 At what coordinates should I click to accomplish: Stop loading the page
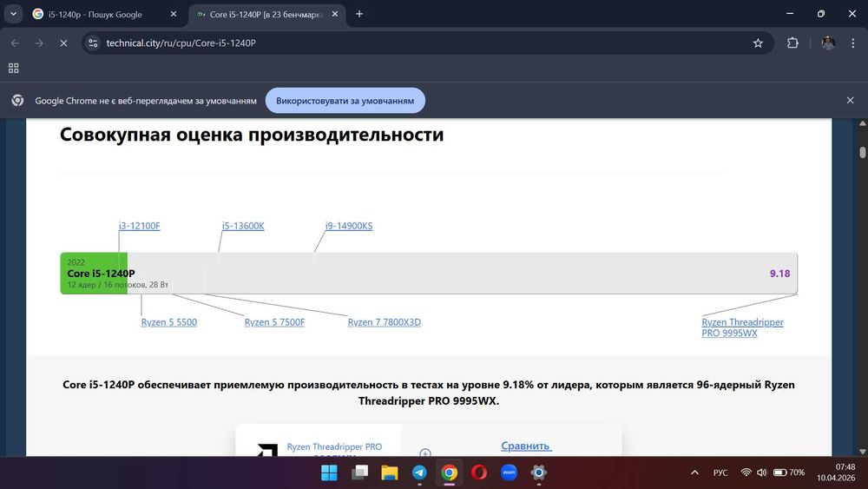[63, 43]
